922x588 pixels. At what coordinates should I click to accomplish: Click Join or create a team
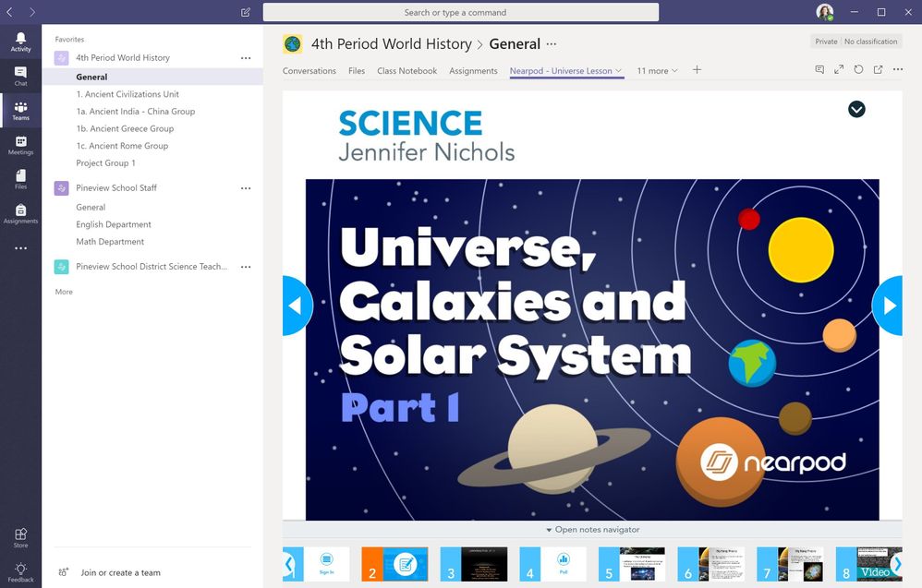(120, 572)
